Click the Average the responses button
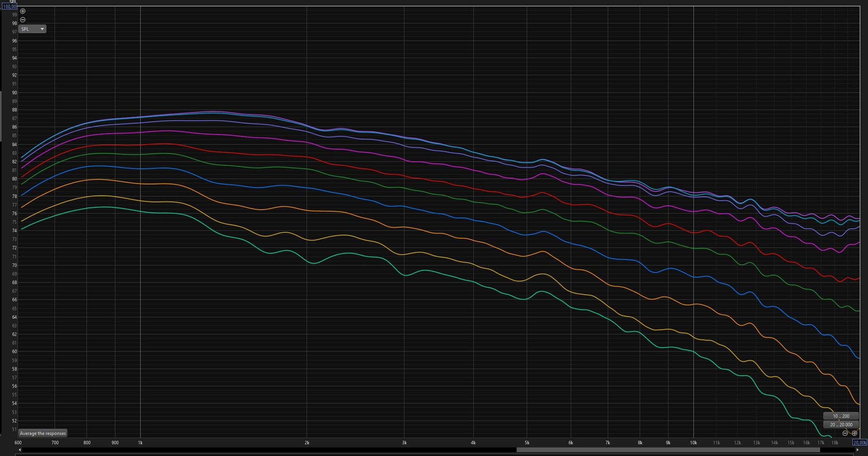The width and height of the screenshot is (868, 456). coord(43,433)
